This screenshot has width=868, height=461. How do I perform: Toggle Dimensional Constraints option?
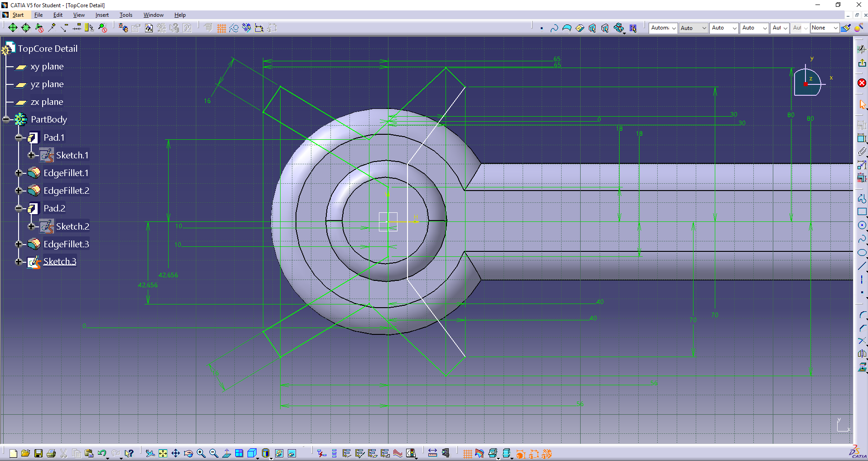tap(259, 28)
